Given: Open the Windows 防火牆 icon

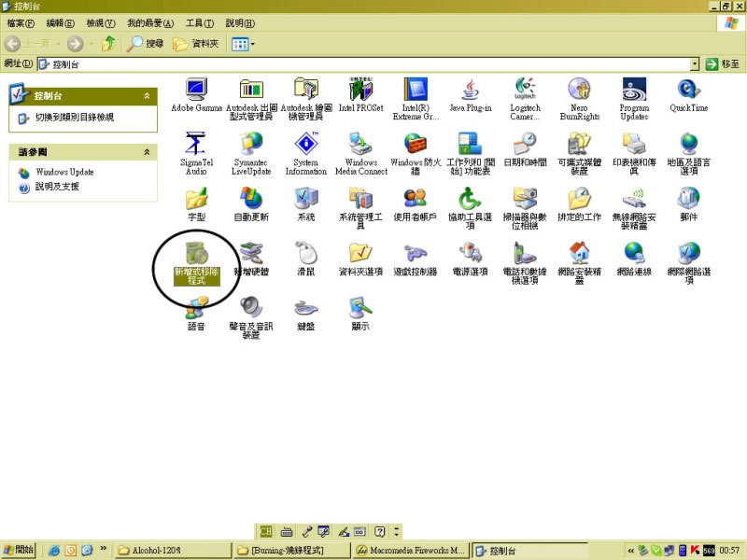Looking at the screenshot, I should (414, 145).
